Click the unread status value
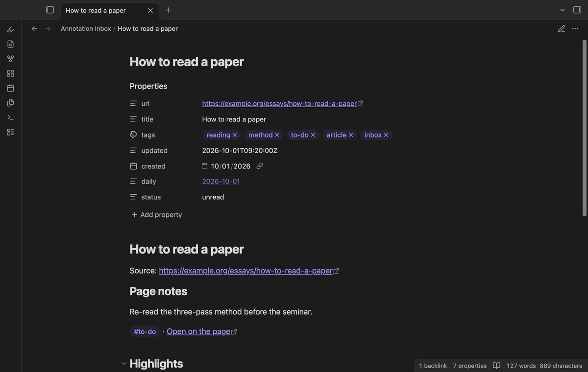Viewport: 588px width, 372px height. point(213,197)
